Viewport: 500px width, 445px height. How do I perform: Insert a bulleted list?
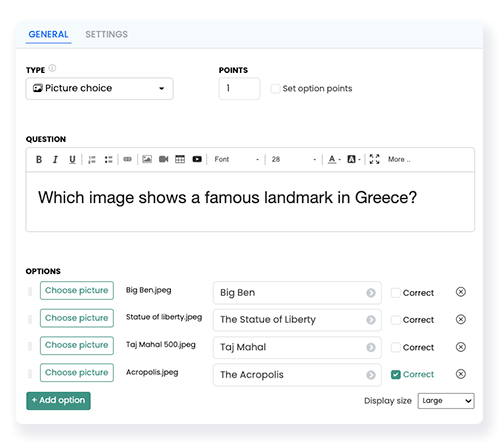[108, 160]
